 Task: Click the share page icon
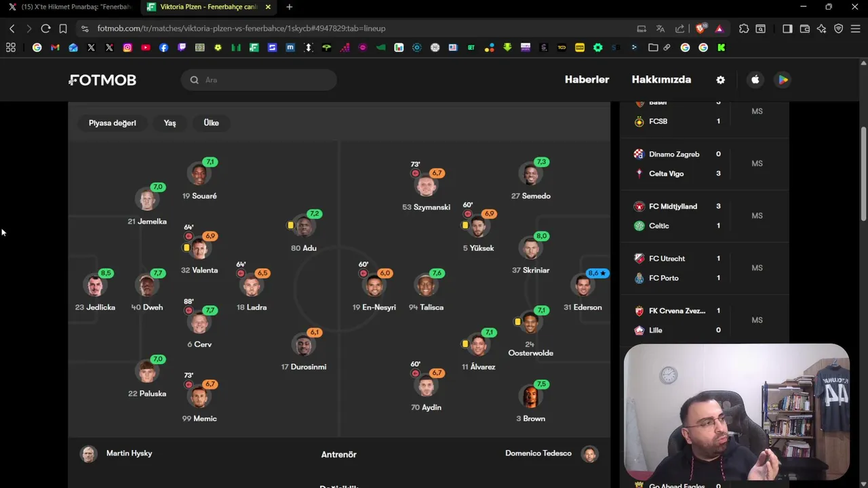[679, 28]
